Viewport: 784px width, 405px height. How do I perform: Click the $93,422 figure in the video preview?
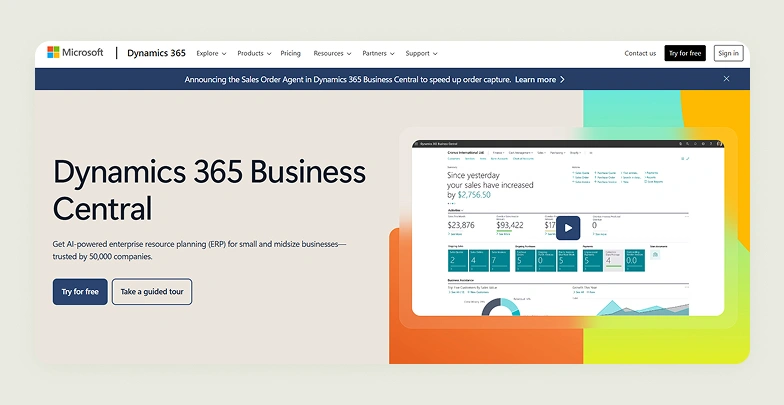[x=510, y=225]
